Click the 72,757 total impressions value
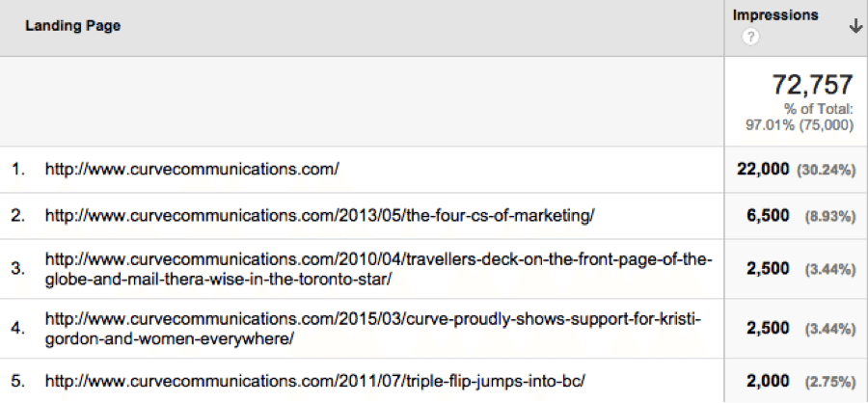This screenshot has width=868, height=403. (x=812, y=85)
